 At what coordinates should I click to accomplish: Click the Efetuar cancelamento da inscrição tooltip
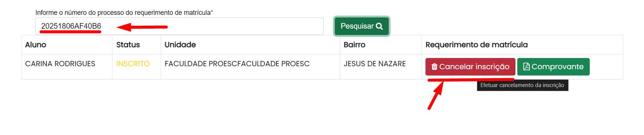(522, 85)
